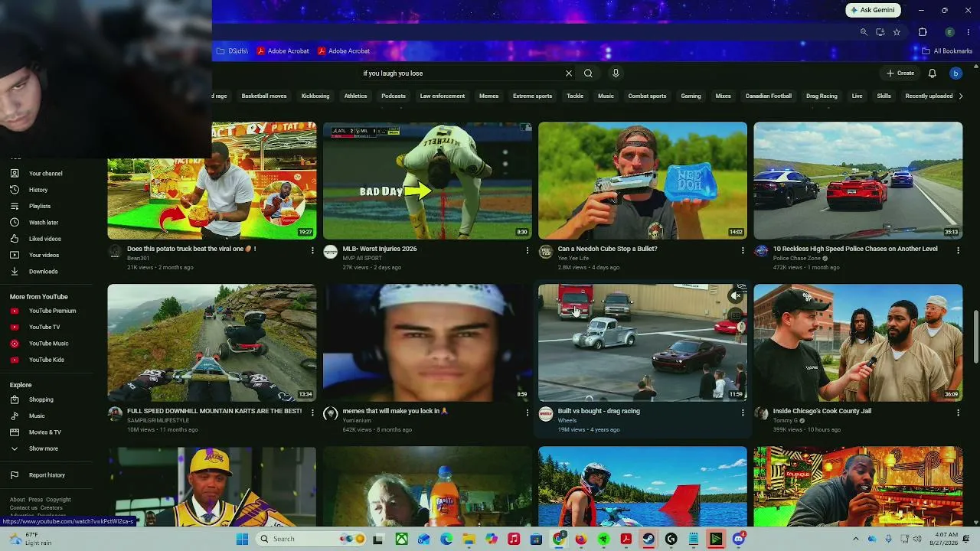This screenshot has height=551, width=980.
Task: Open menu for potato truck video
Action: [x=312, y=250]
